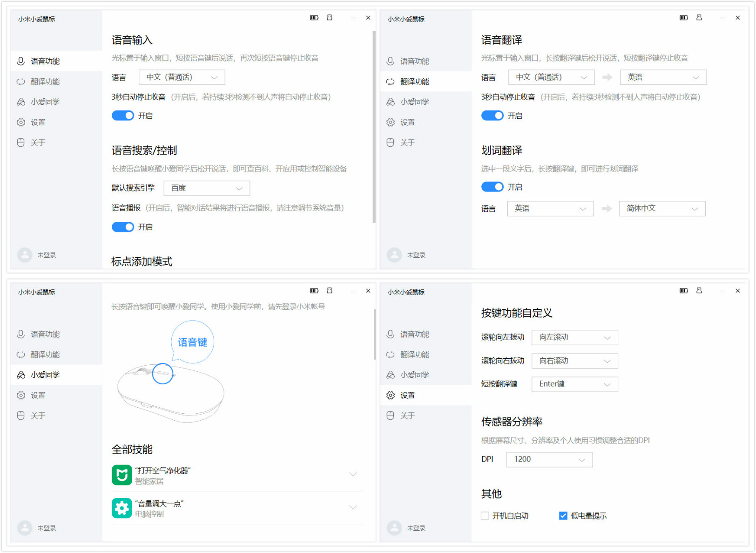
Task: Click 未登录 avatar in bottom-right window
Action: [394, 528]
